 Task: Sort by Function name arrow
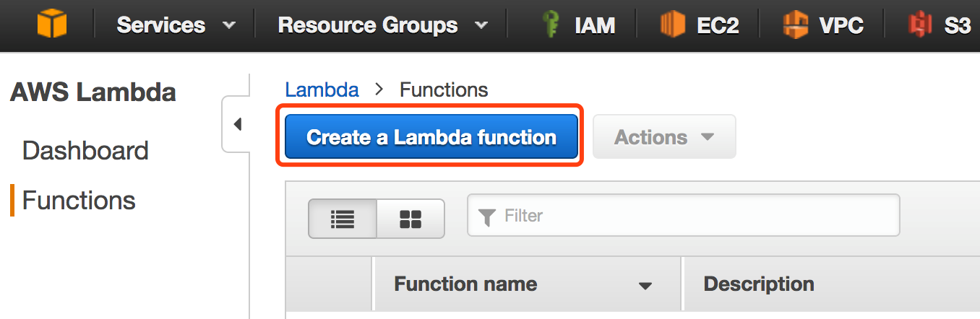point(645,286)
